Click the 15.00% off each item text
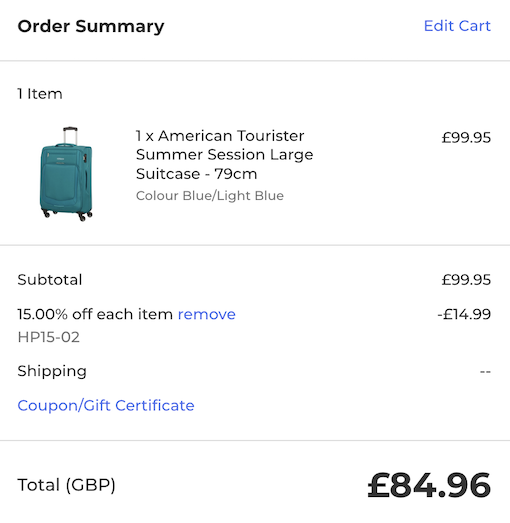The height and width of the screenshot is (523, 510). [x=95, y=314]
